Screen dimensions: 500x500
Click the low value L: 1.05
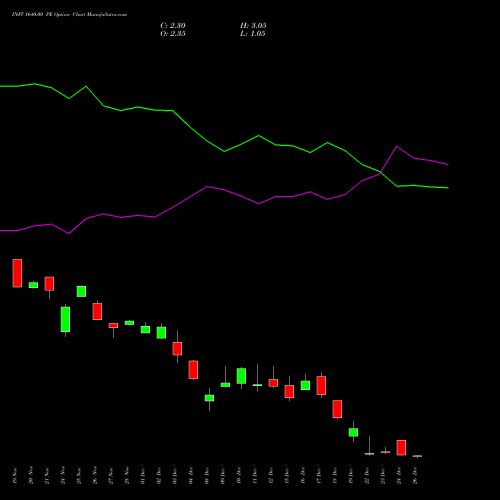point(252,34)
